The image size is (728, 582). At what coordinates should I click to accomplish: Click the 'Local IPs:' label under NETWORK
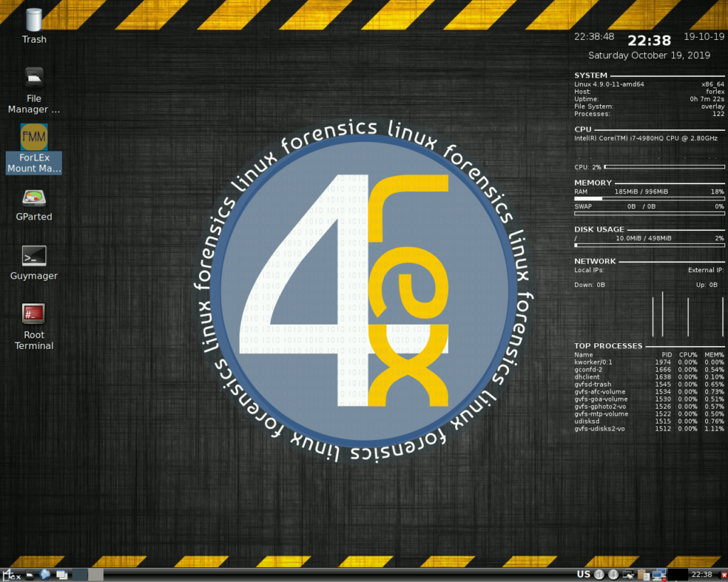[x=589, y=270]
